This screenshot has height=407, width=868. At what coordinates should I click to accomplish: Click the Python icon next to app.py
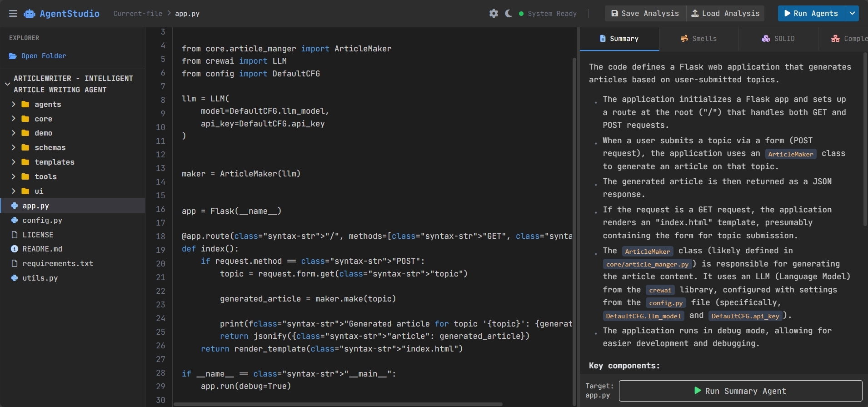pos(15,206)
